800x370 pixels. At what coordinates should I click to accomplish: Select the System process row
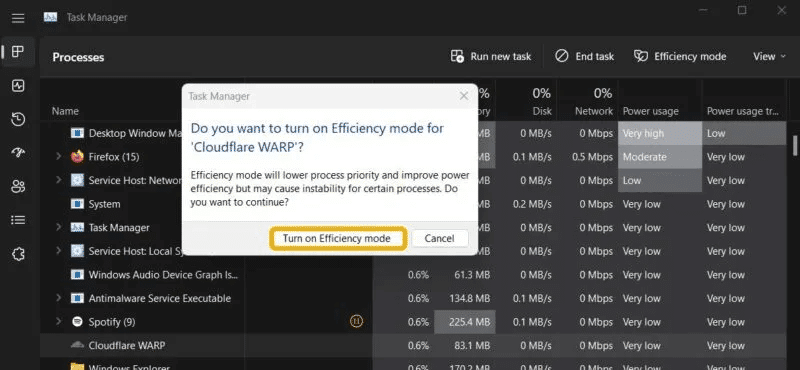tap(413, 204)
